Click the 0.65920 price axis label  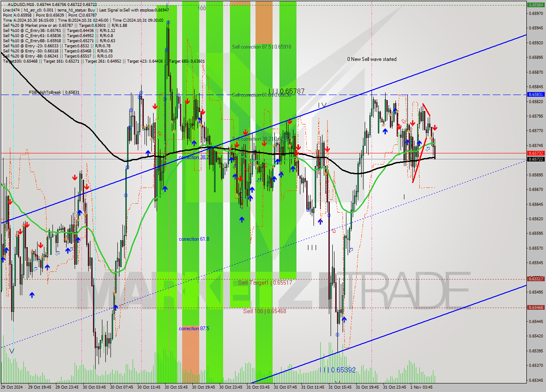[x=535, y=43]
